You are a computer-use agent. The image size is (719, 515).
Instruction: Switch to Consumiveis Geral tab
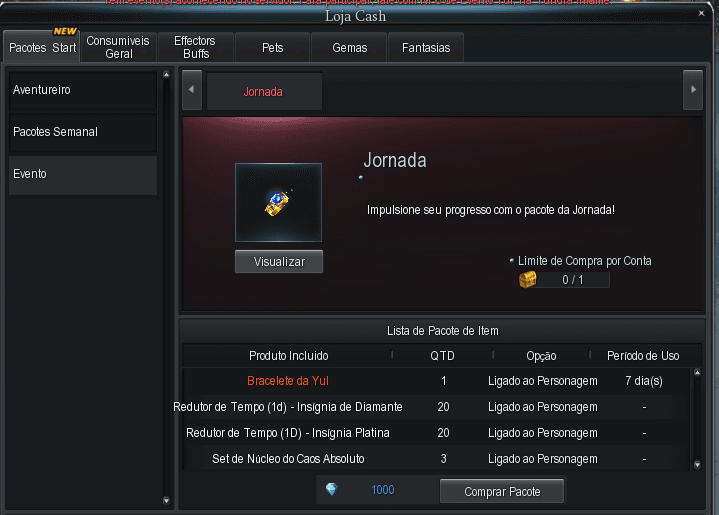point(118,47)
